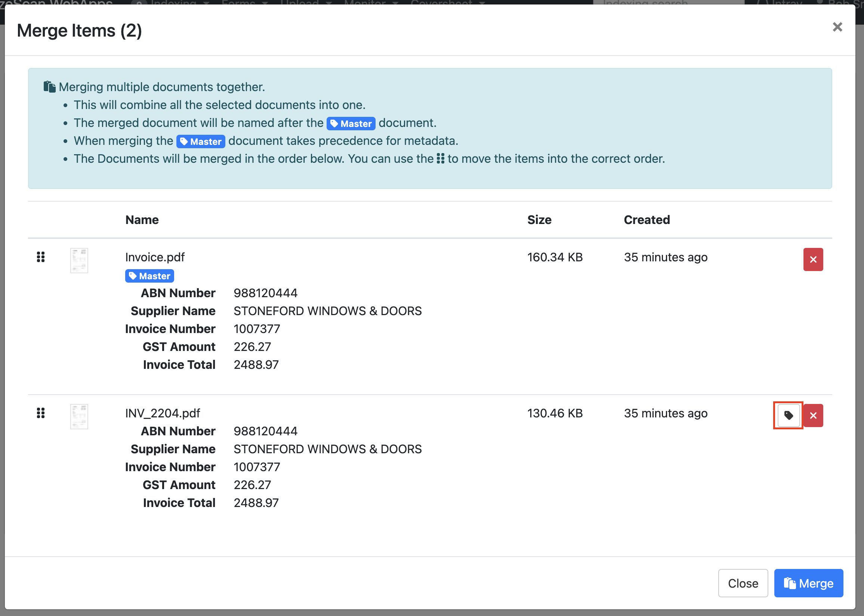Remove INV_2204.pdf from the merge list
The image size is (864, 616).
pyautogui.click(x=813, y=416)
